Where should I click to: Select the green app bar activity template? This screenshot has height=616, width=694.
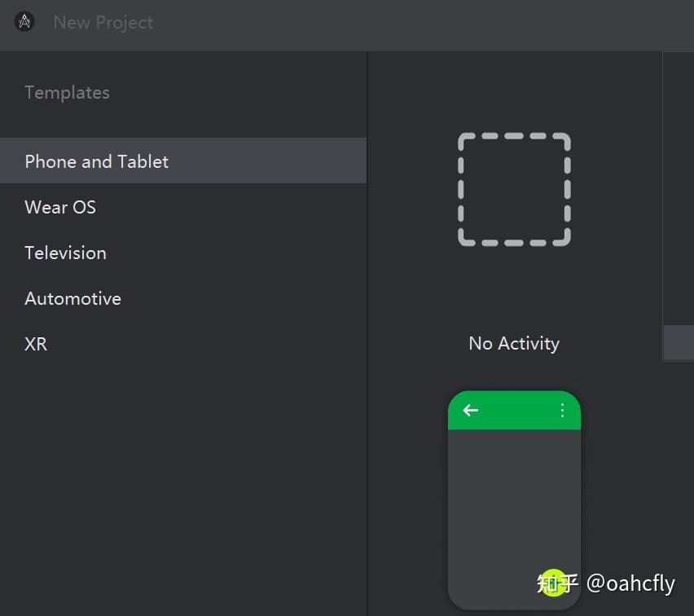514,489
